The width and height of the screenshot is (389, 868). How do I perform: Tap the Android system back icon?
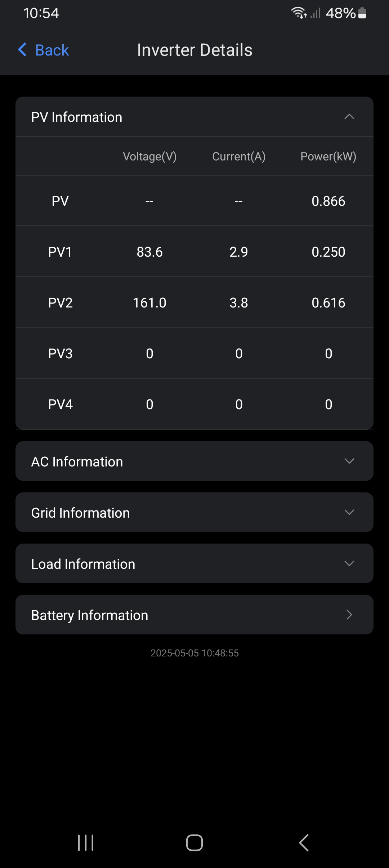(304, 843)
